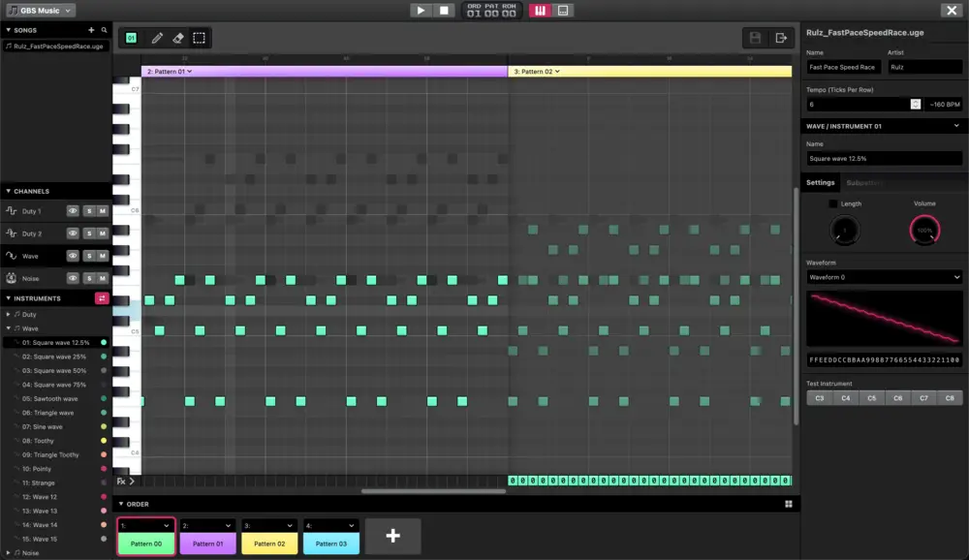The image size is (969, 560).
Task: Toggle visibility of Wave channel
Action: click(x=73, y=255)
